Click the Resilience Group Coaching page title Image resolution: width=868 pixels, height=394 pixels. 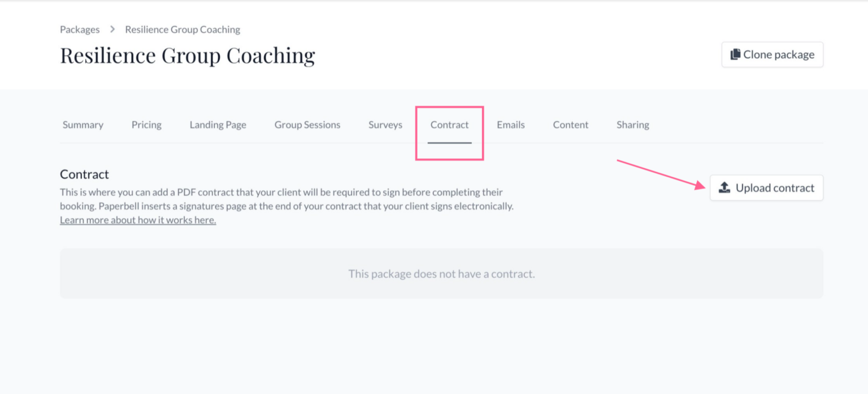[188, 55]
